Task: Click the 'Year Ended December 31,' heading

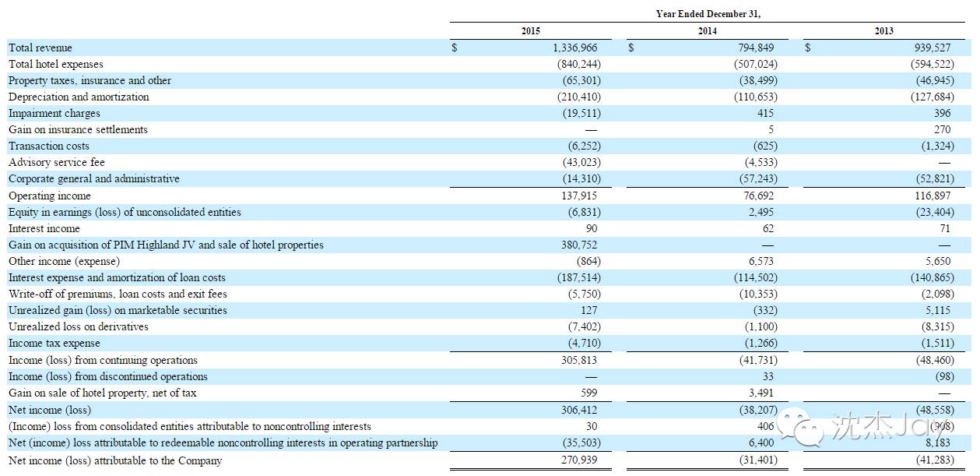Action: [708, 14]
